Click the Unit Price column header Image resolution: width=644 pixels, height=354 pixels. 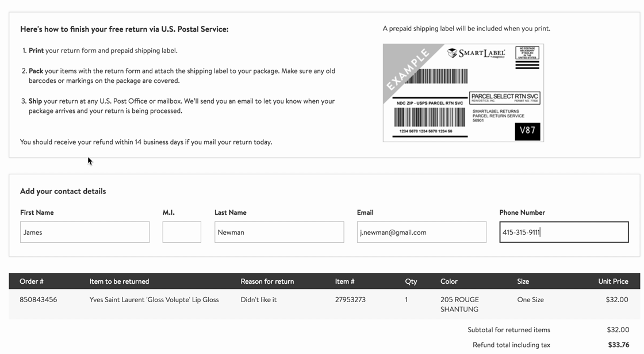(x=613, y=281)
